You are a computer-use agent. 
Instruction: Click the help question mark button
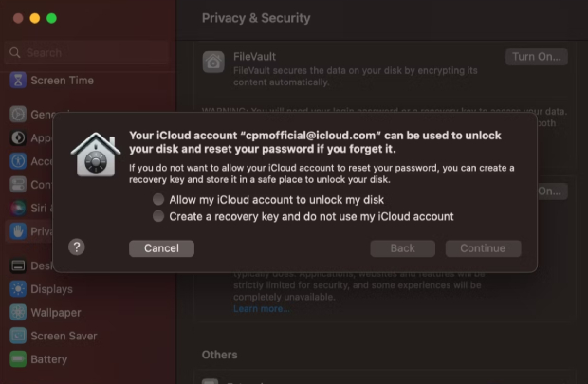point(77,247)
